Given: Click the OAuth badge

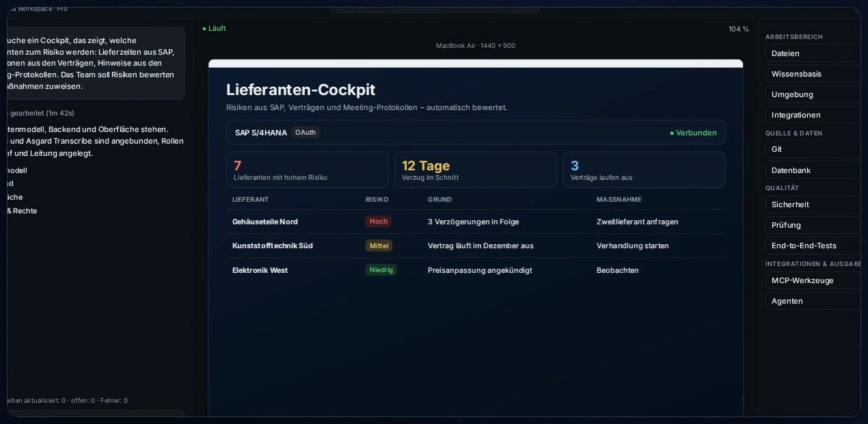Looking at the screenshot, I should [306, 133].
